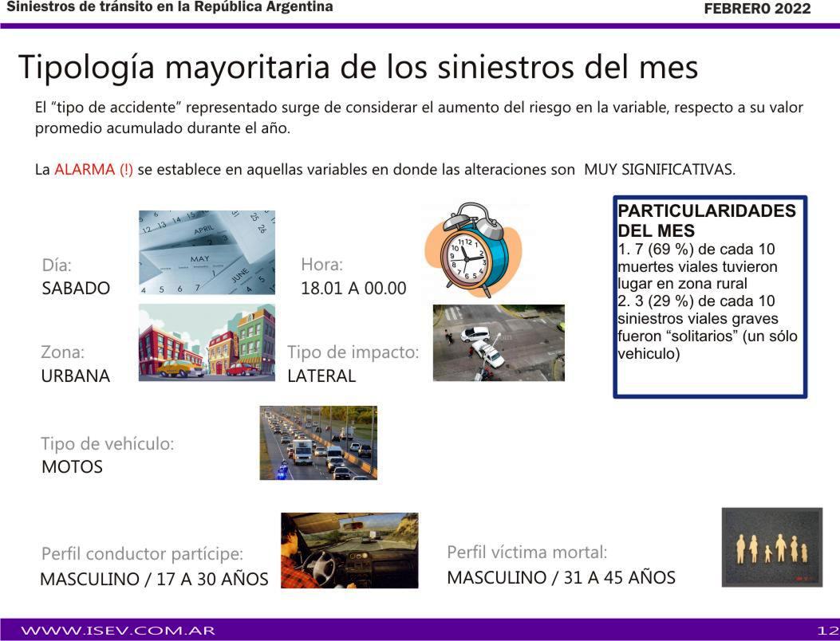
Task: Click the page number 12 in footer
Action: (x=826, y=630)
